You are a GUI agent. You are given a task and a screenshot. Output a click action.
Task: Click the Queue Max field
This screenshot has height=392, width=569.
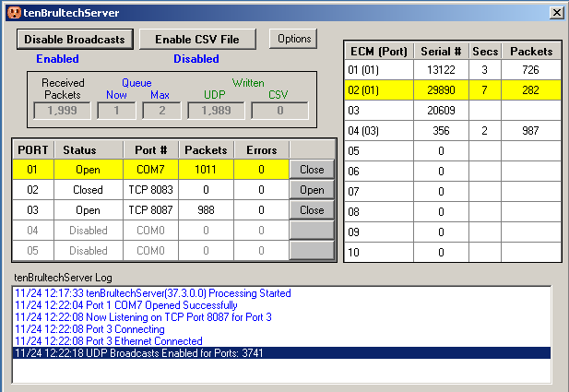161,111
